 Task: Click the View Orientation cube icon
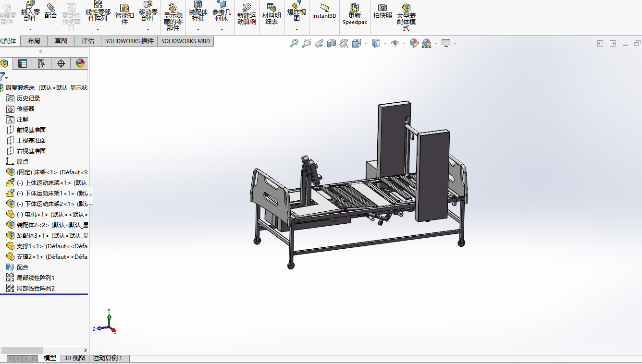(357, 43)
